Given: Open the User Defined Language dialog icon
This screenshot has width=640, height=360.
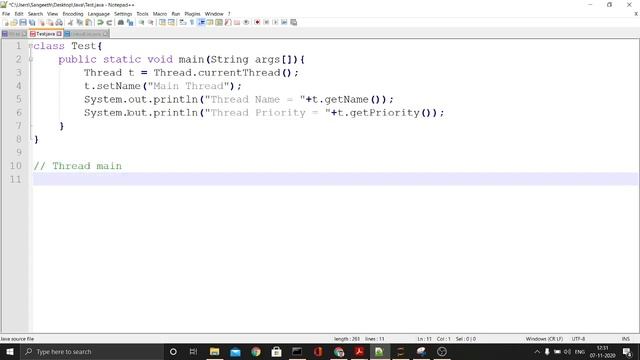Looking at the screenshot, I should pos(210,22).
